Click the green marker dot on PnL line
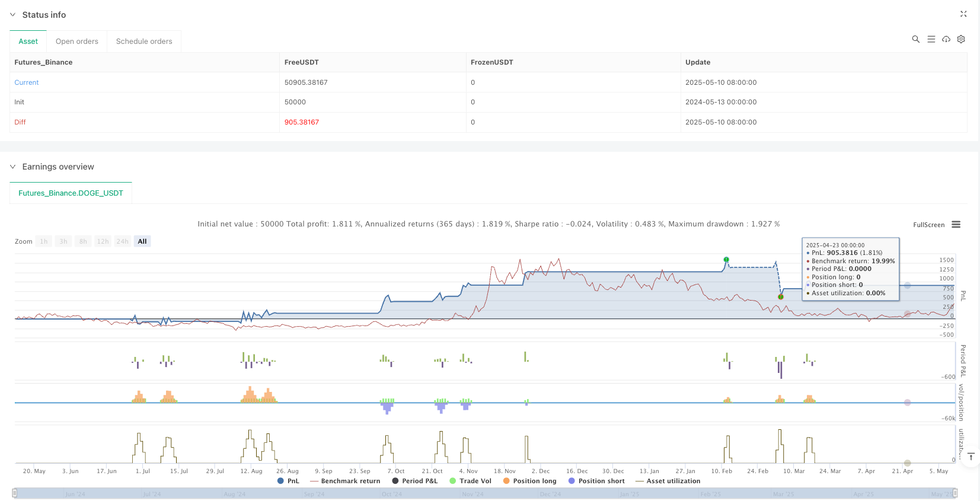The image size is (980, 501). click(726, 260)
